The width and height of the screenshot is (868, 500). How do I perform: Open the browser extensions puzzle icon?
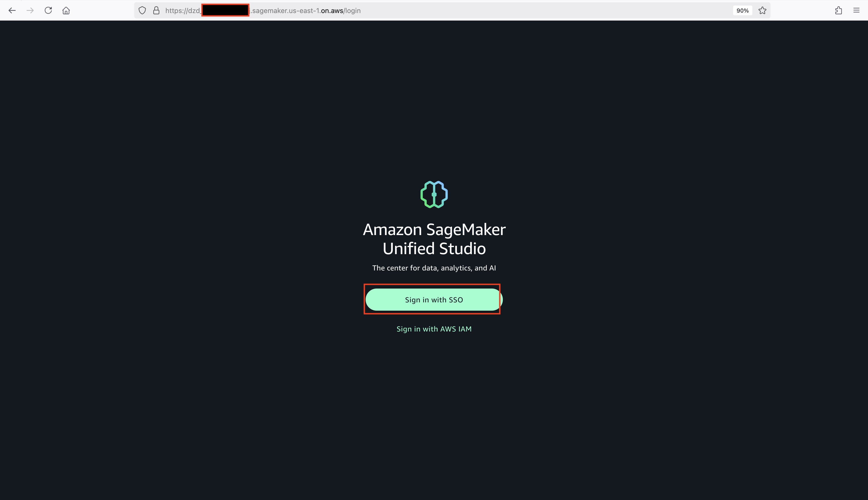click(838, 11)
